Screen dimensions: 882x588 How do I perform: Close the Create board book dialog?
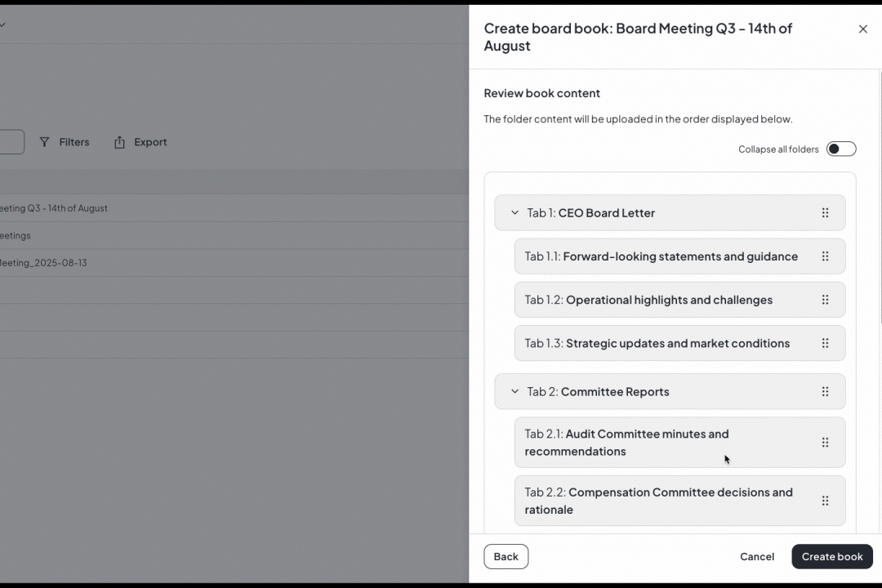coord(863,29)
